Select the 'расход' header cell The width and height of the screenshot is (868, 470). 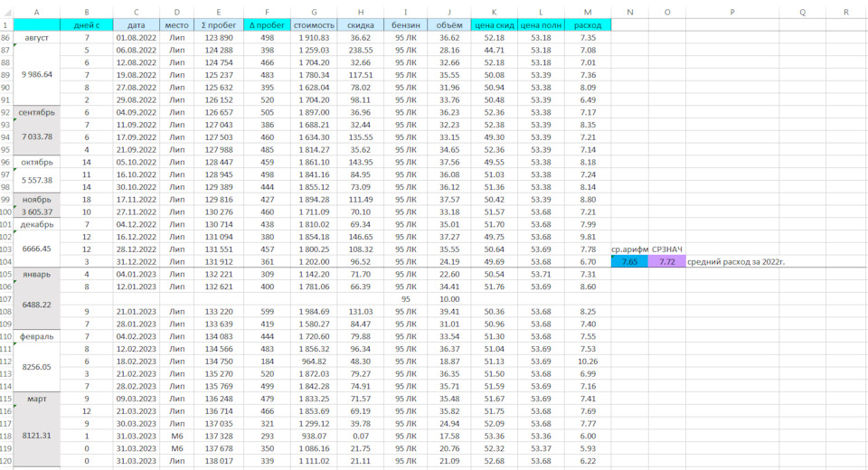(x=588, y=25)
